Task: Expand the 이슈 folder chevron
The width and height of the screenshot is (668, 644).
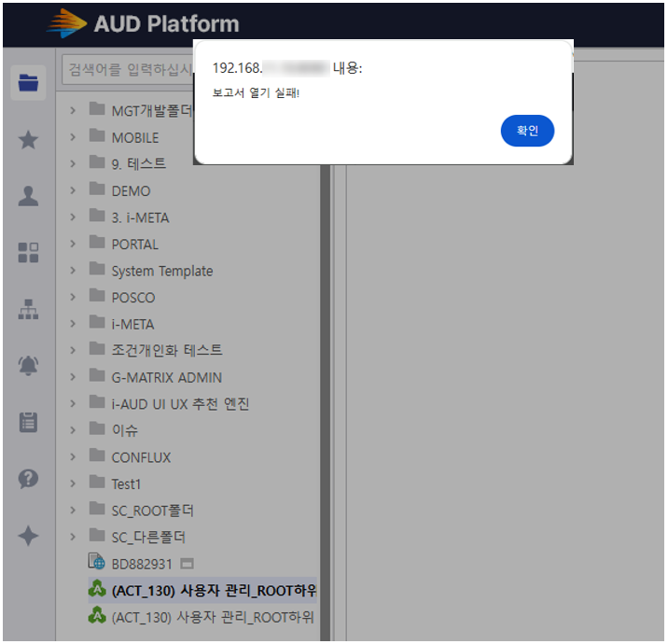Action: (x=73, y=430)
